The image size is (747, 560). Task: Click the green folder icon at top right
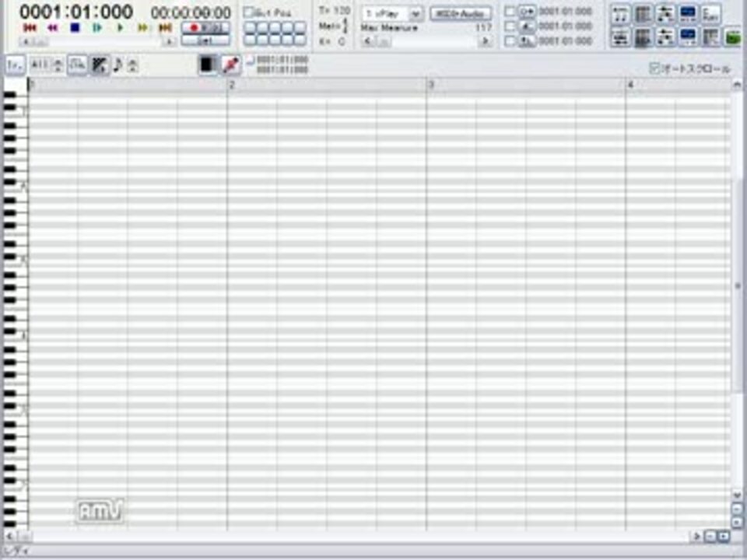pyautogui.click(x=734, y=37)
